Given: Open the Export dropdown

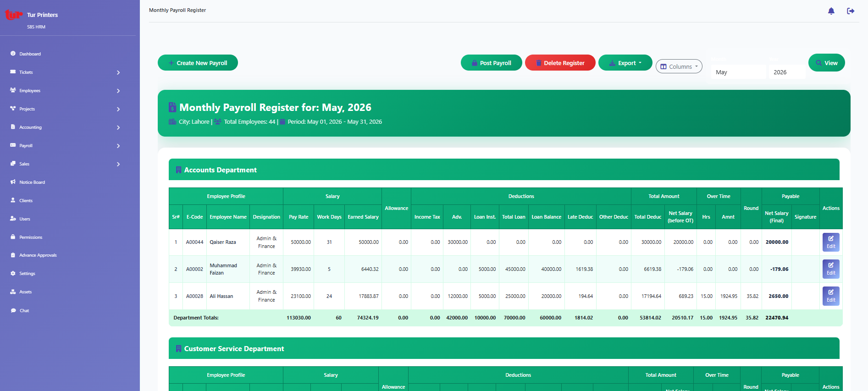Looking at the screenshot, I should click(625, 63).
